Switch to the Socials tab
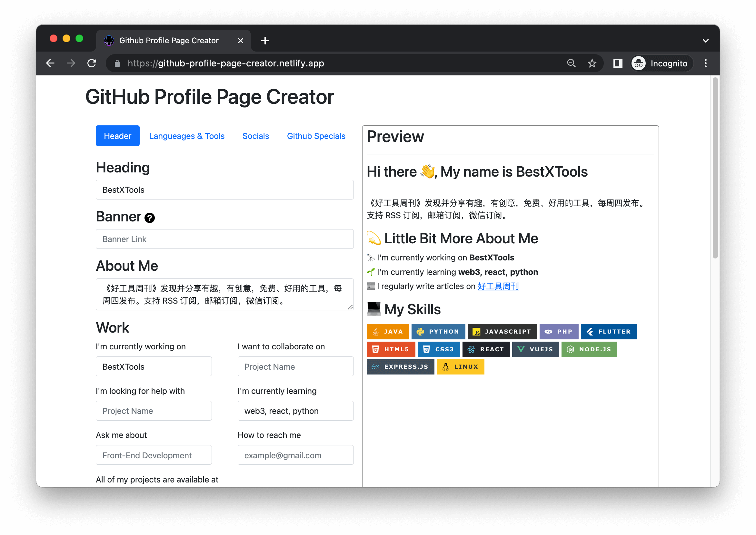Viewport: 756px width, 535px height. 255,136
